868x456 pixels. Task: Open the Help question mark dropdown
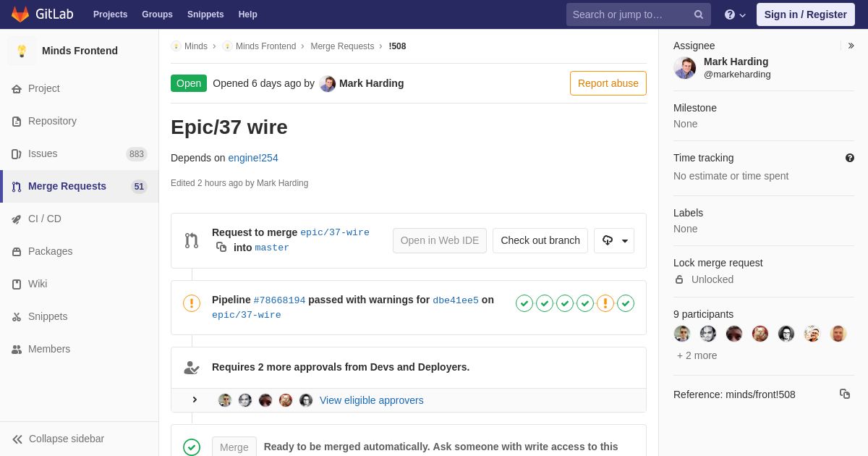(735, 14)
